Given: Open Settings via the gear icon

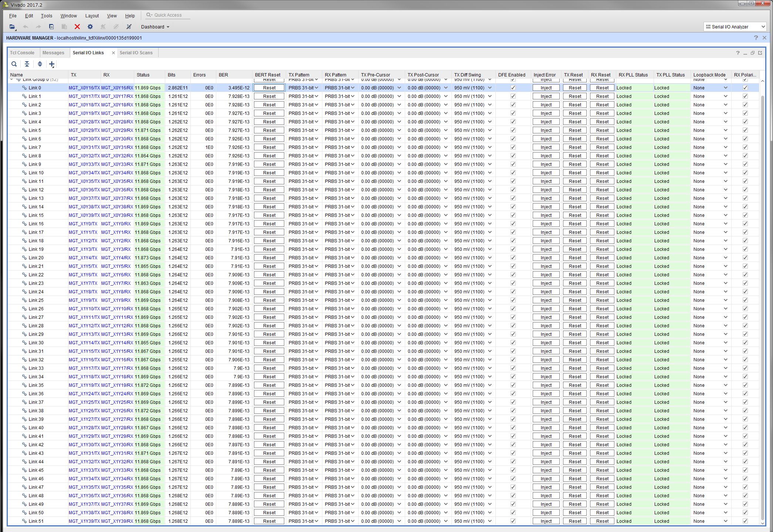Looking at the screenshot, I should pyautogui.click(x=90, y=27).
